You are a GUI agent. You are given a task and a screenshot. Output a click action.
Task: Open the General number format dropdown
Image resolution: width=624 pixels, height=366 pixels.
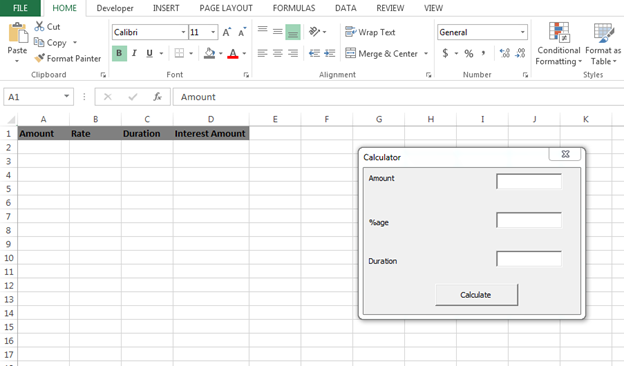523,32
